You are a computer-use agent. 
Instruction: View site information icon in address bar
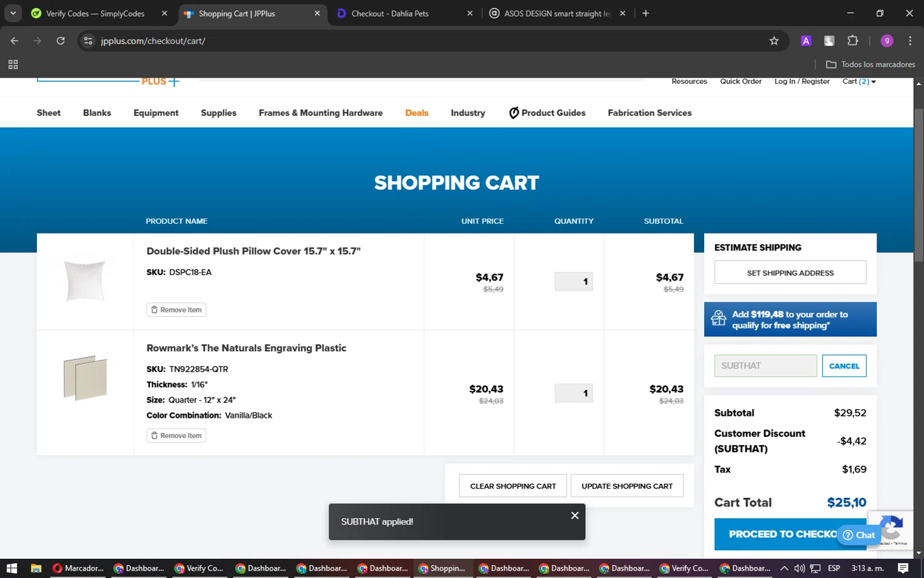coord(88,41)
